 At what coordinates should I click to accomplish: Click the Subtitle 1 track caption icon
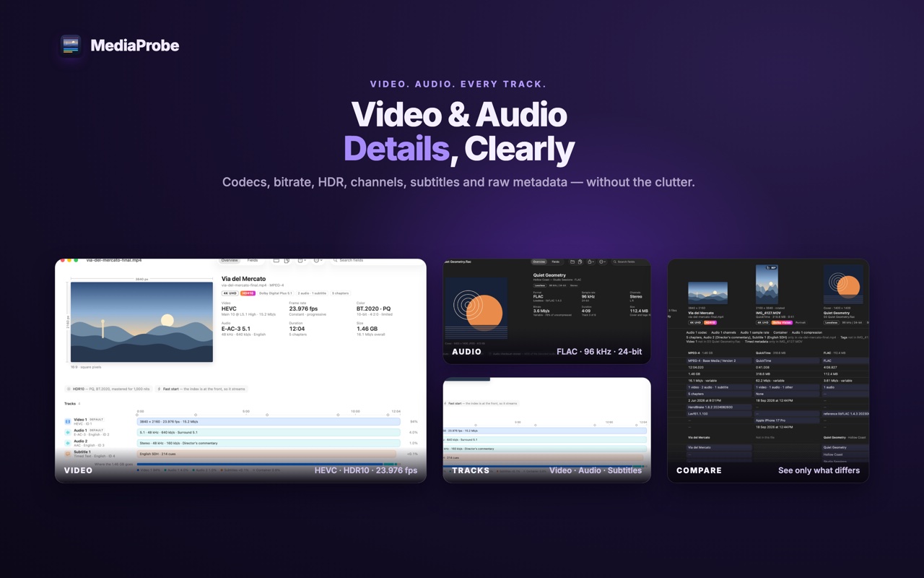68,454
